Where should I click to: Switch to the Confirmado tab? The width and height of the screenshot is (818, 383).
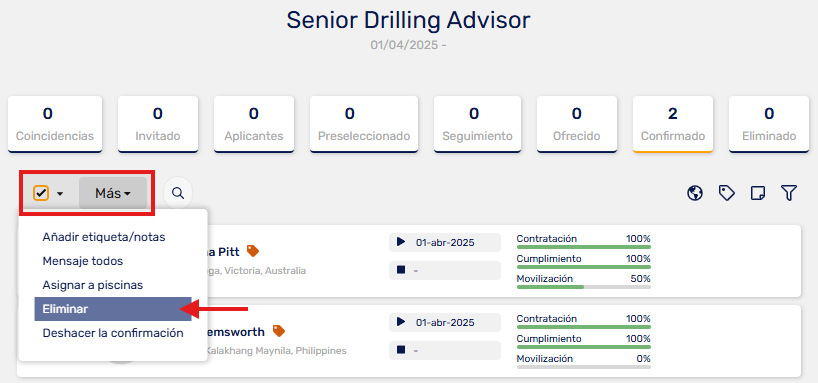coord(673,124)
